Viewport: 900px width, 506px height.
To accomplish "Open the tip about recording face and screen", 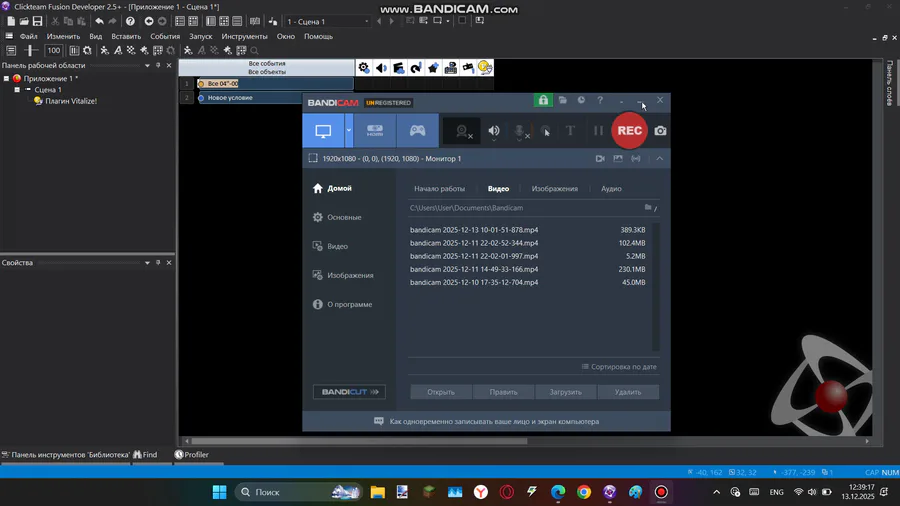I will point(486,421).
